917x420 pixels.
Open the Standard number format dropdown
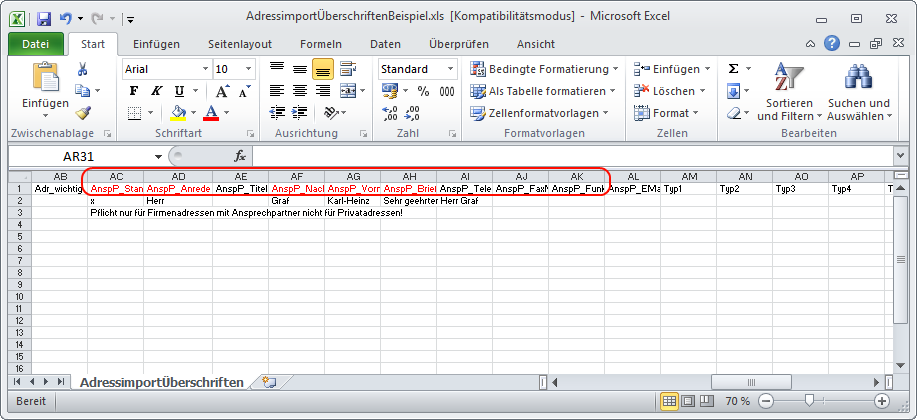[x=450, y=69]
